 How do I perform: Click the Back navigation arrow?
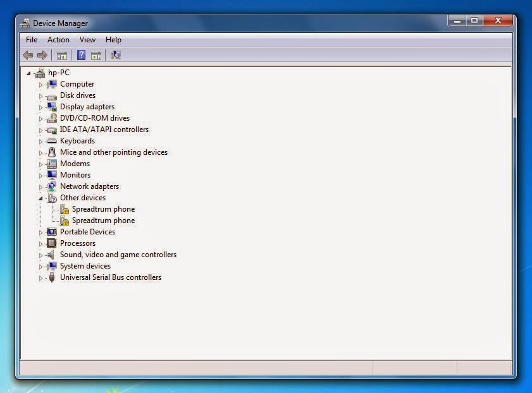point(28,55)
